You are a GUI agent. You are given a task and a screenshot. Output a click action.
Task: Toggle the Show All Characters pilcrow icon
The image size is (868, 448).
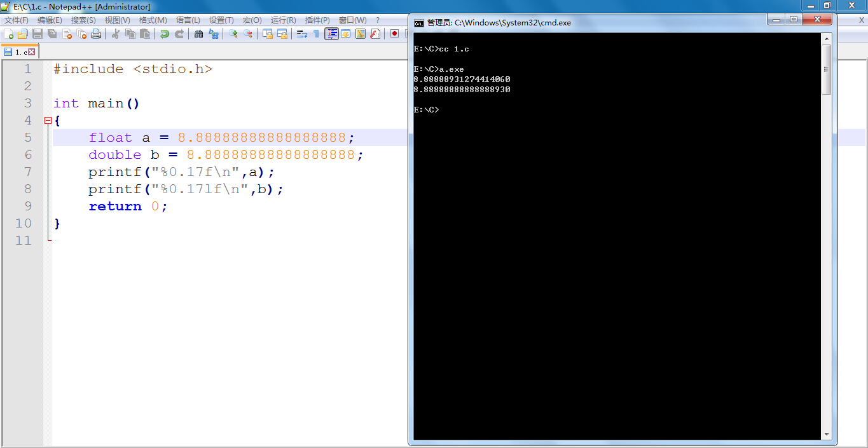316,34
